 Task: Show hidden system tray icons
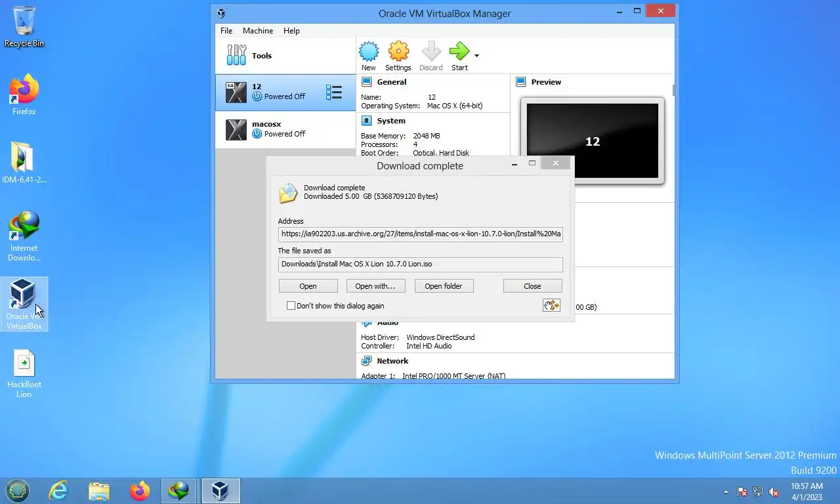pos(726,492)
